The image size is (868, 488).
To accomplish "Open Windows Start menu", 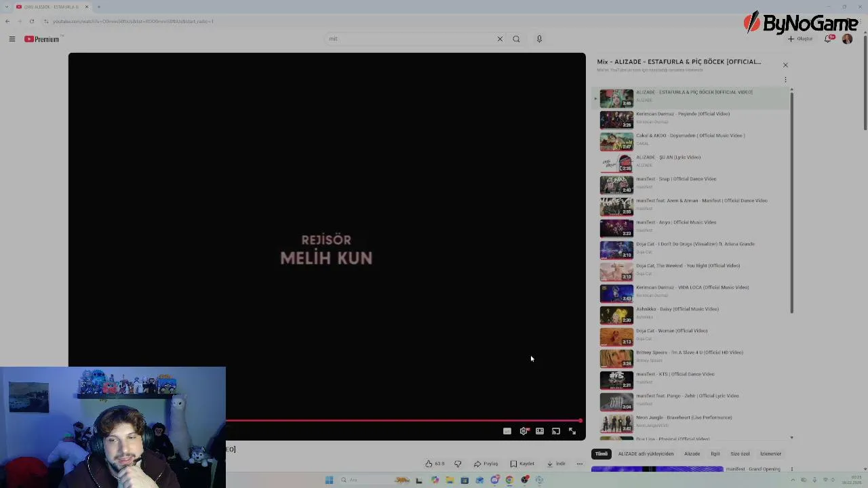I will pos(329,480).
